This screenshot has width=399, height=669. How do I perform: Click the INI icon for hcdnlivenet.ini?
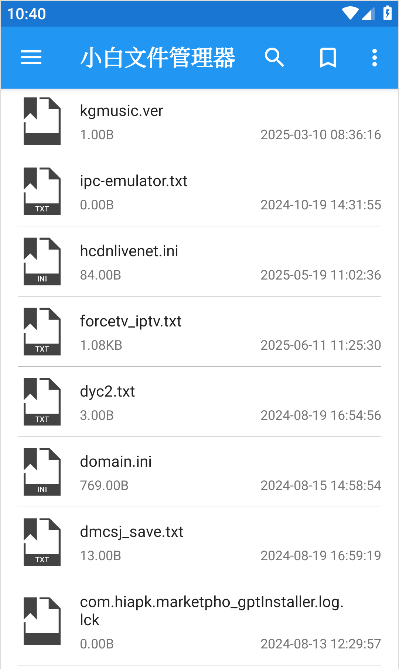click(42, 262)
